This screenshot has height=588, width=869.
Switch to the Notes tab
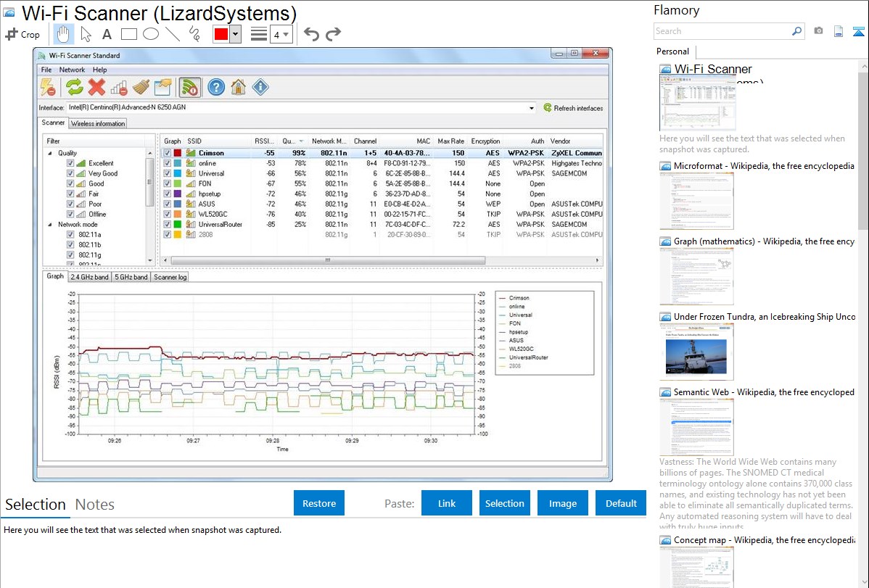(95, 505)
